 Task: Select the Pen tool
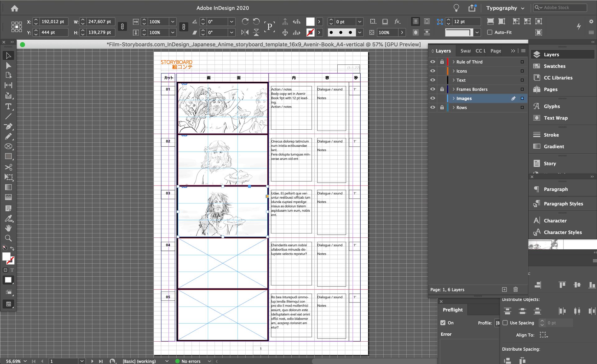click(8, 127)
